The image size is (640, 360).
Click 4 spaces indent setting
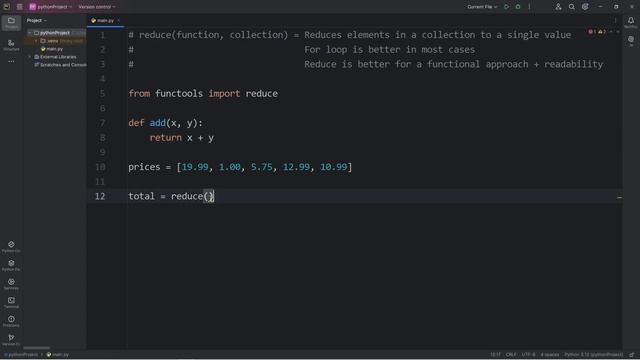pyautogui.click(x=550, y=355)
